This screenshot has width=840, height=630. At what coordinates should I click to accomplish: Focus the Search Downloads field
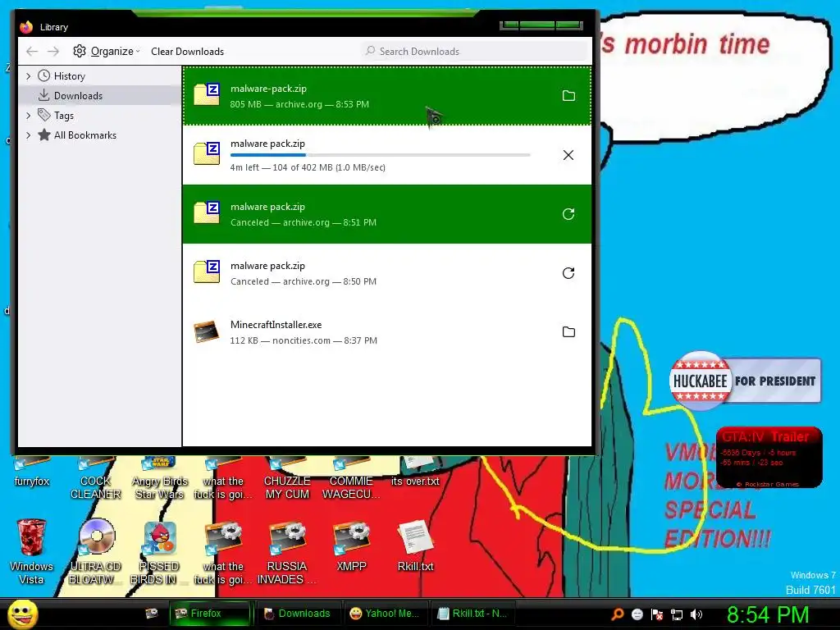pos(475,52)
